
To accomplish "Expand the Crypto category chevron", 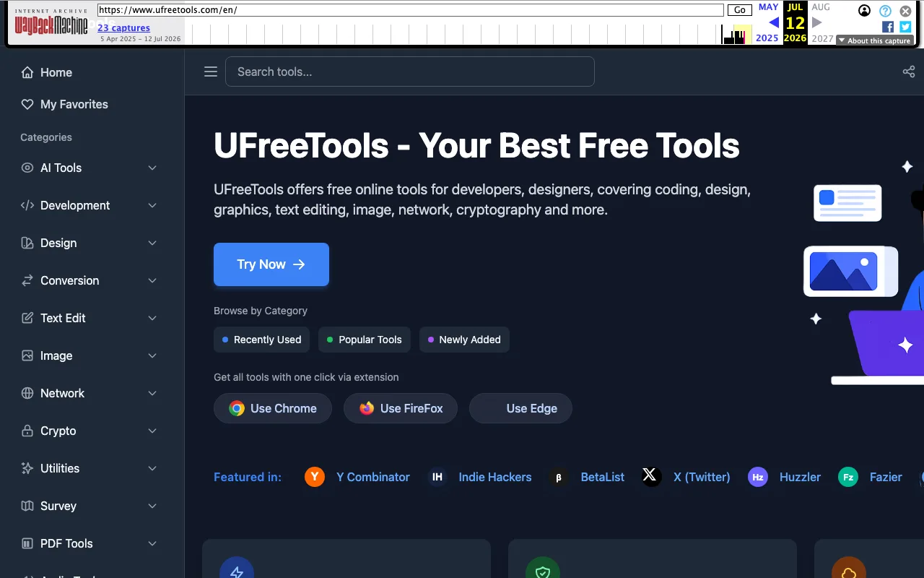I will tap(152, 431).
